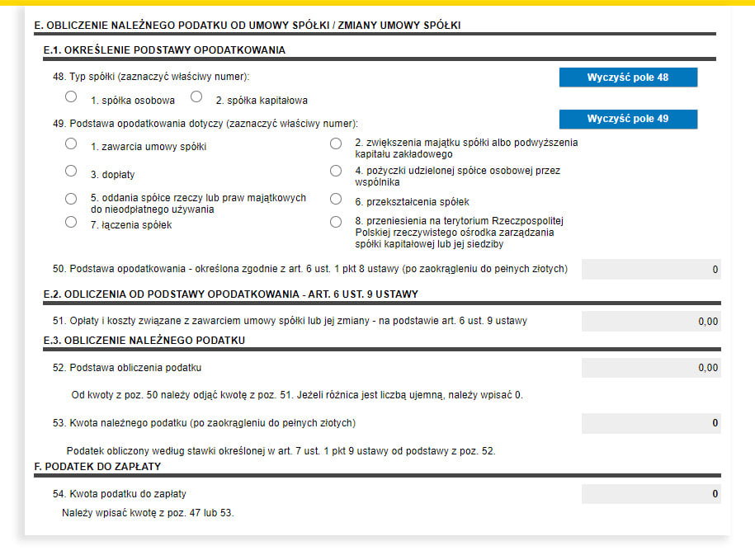This screenshot has width=755, height=560.
Task: Choose option 8 'przeniesienia na terytorium Rzeczpospolitej'
Action: [x=336, y=222]
